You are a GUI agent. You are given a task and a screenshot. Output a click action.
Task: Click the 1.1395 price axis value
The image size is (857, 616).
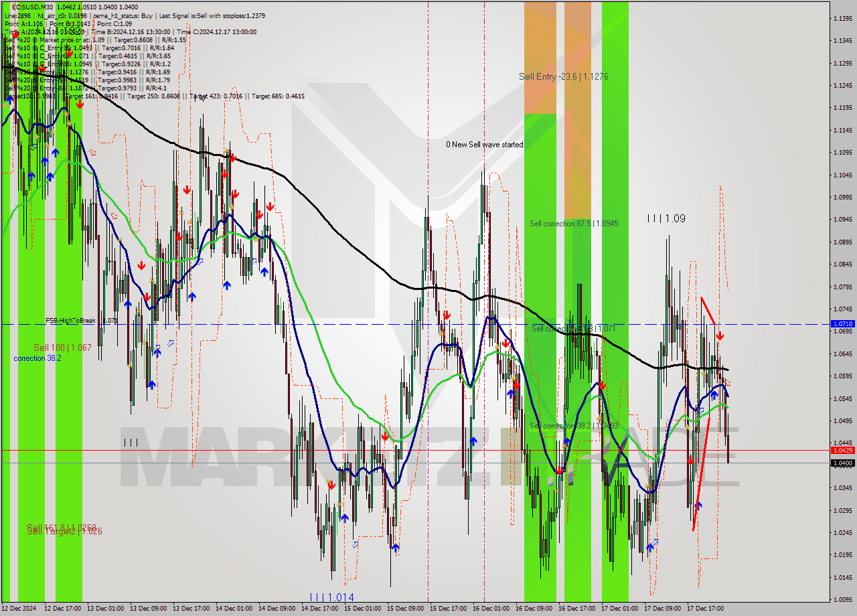point(842,18)
